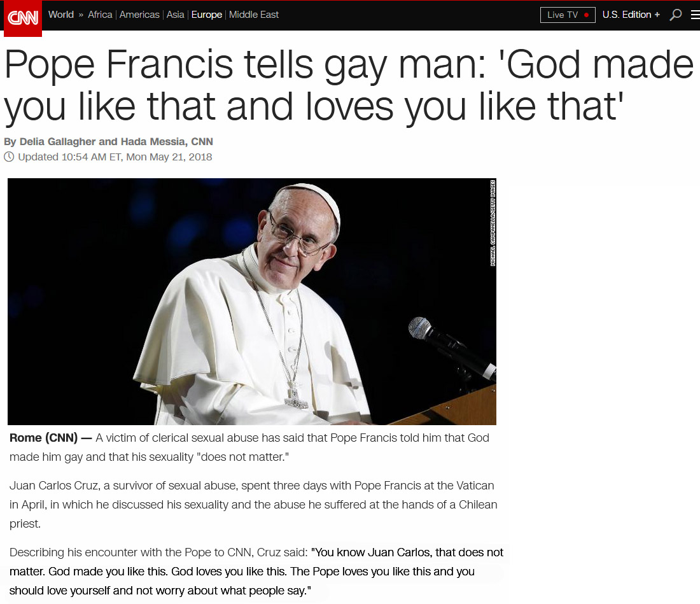Image resolution: width=700 pixels, height=604 pixels.
Task: Click the World section link
Action: click(60, 15)
